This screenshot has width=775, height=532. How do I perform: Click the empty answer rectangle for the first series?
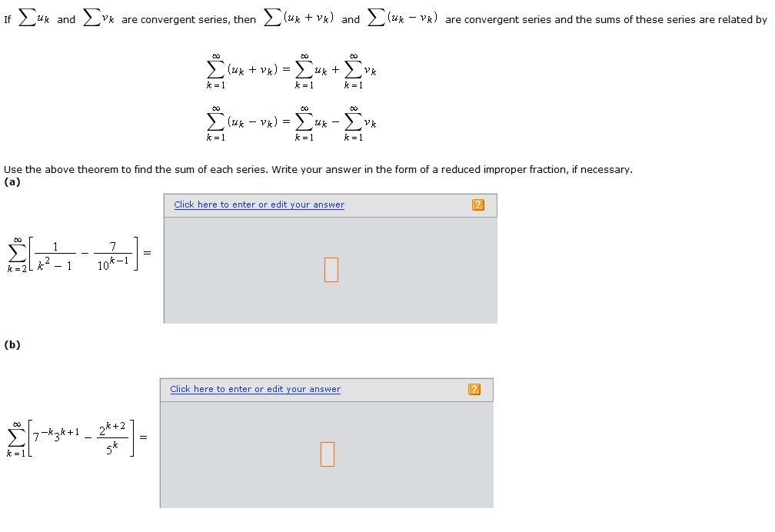pyautogui.click(x=331, y=270)
